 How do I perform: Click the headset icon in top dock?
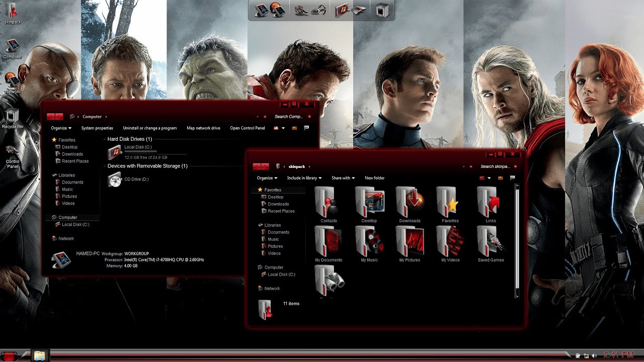[x=318, y=10]
